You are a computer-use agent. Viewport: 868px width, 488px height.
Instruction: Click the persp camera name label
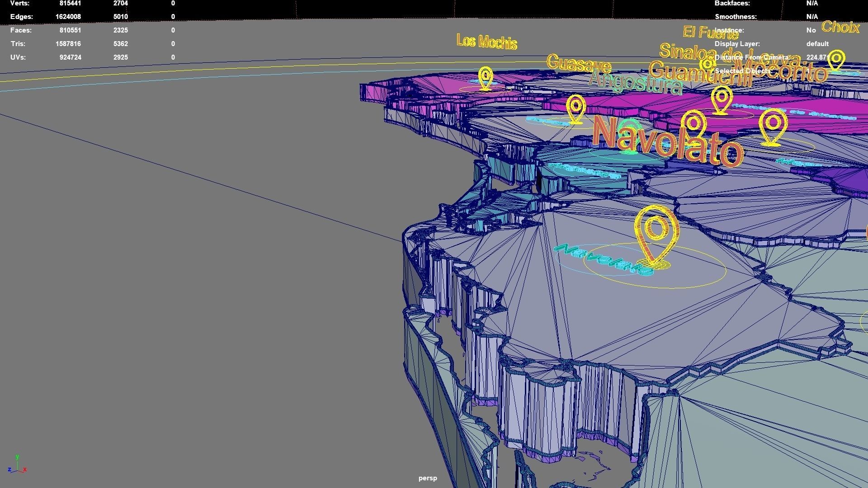click(x=427, y=478)
